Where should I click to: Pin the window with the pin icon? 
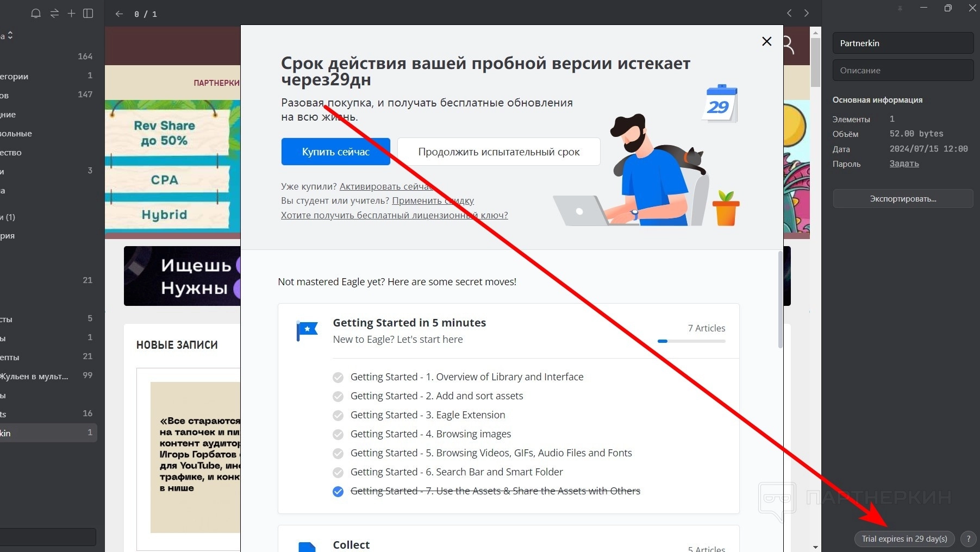[x=900, y=8]
